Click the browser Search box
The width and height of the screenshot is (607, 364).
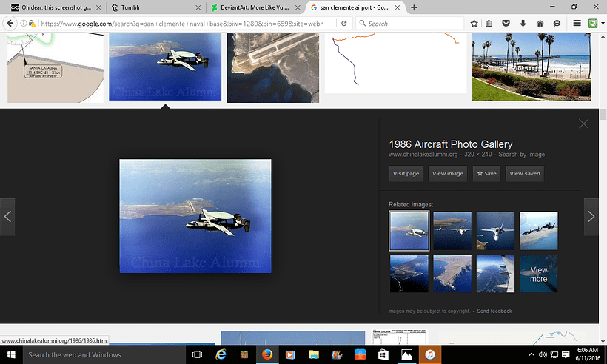click(409, 24)
